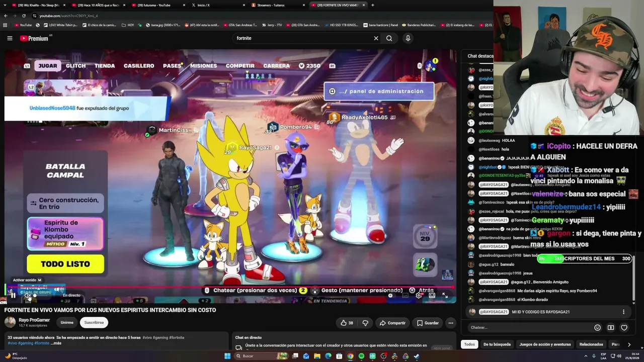Screen dimensions: 644x362
Task: Open video player settings gear
Action: click(419, 296)
